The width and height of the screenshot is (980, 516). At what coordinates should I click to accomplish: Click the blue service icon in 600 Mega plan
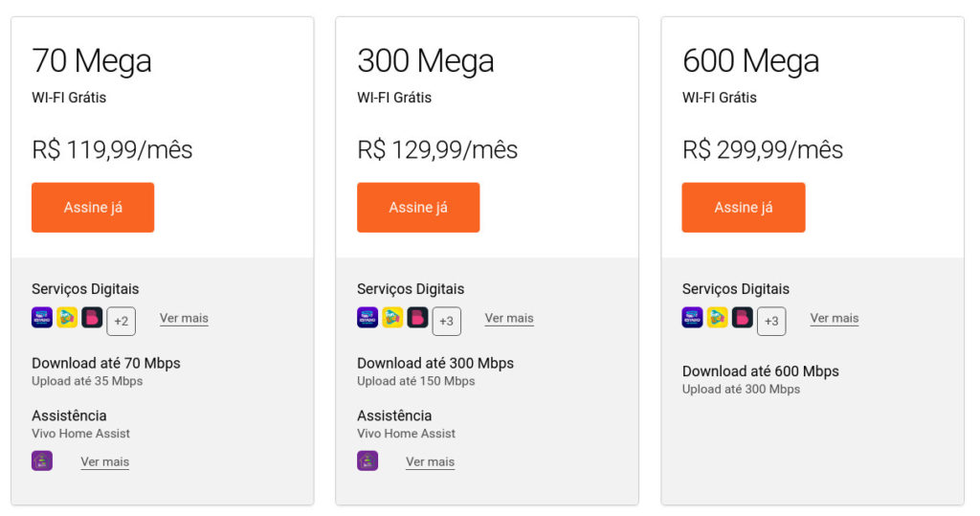[693, 318]
